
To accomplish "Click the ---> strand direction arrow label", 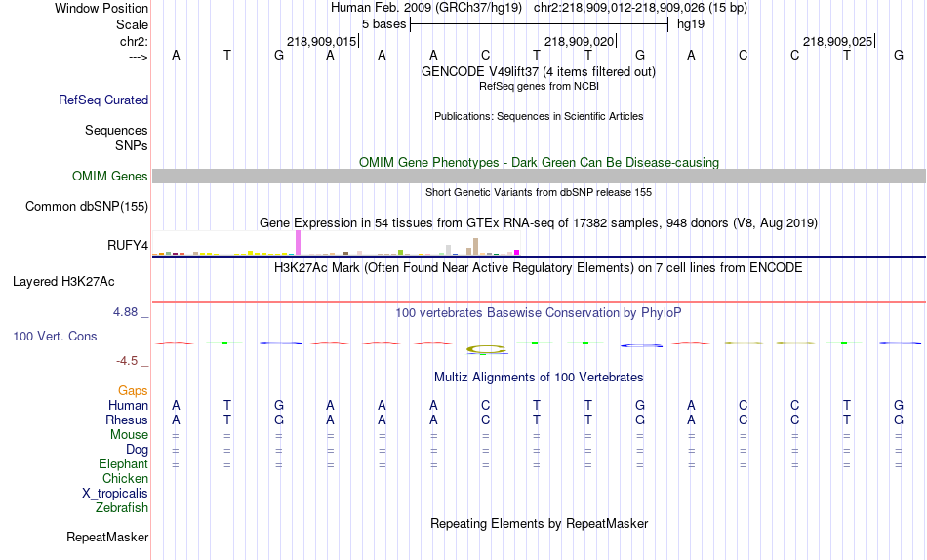I will click(x=138, y=57).
